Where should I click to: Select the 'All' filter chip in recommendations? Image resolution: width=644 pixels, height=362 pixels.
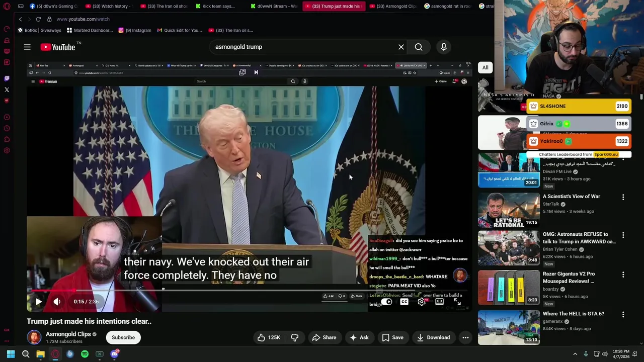(485, 67)
